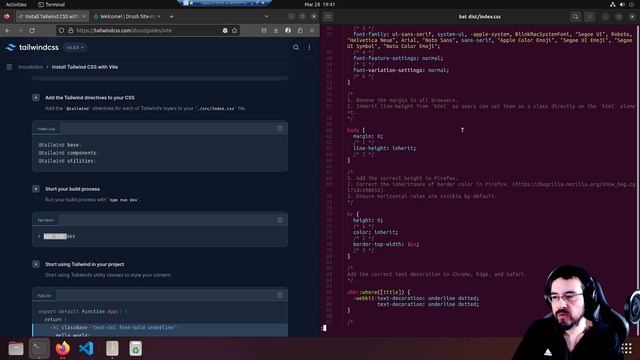Open Firefox downloads panel
The height and width of the screenshot is (360, 640).
tap(276, 31)
